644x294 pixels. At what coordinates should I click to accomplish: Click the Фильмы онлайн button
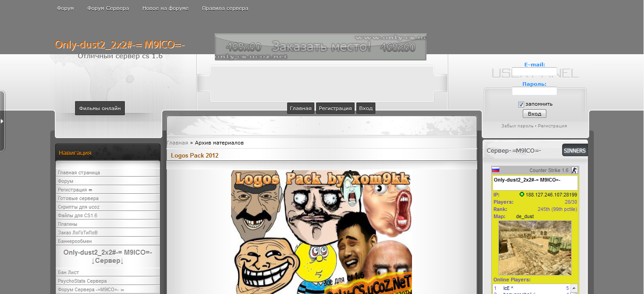pyautogui.click(x=99, y=108)
